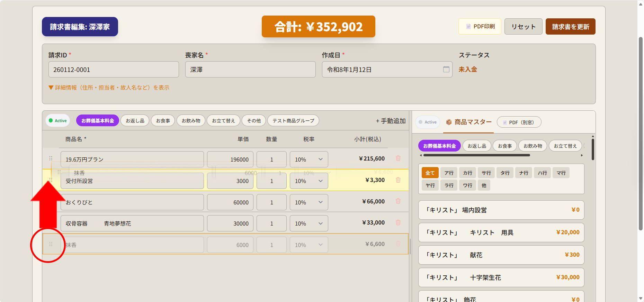Toggle Active indicator in right master panel
Image resolution: width=644 pixels, height=302 pixels.
[428, 122]
